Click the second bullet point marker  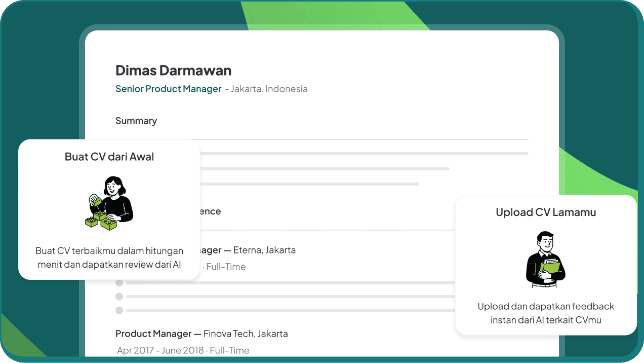tap(119, 297)
